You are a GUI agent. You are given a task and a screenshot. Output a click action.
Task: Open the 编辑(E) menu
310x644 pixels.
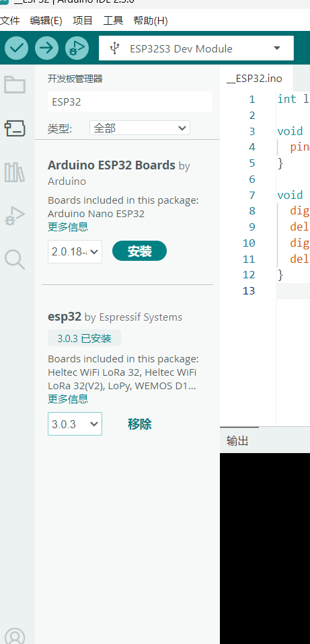coord(46,21)
